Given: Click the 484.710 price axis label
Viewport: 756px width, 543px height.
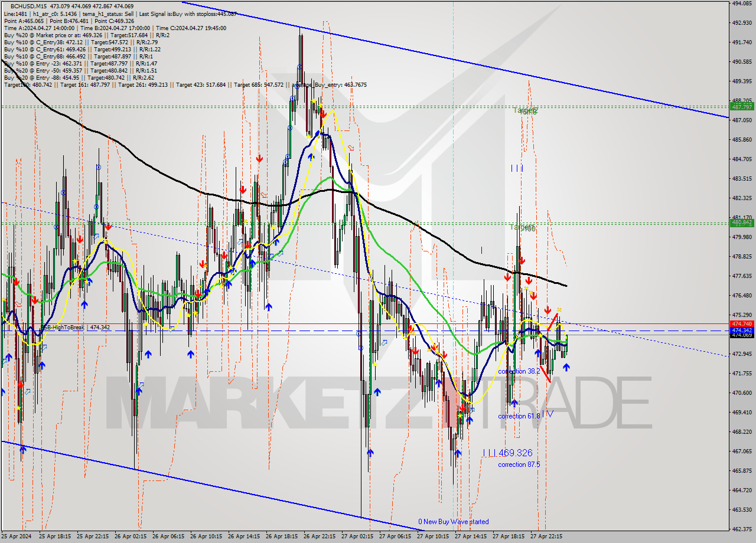Looking at the screenshot, I should [x=742, y=159].
